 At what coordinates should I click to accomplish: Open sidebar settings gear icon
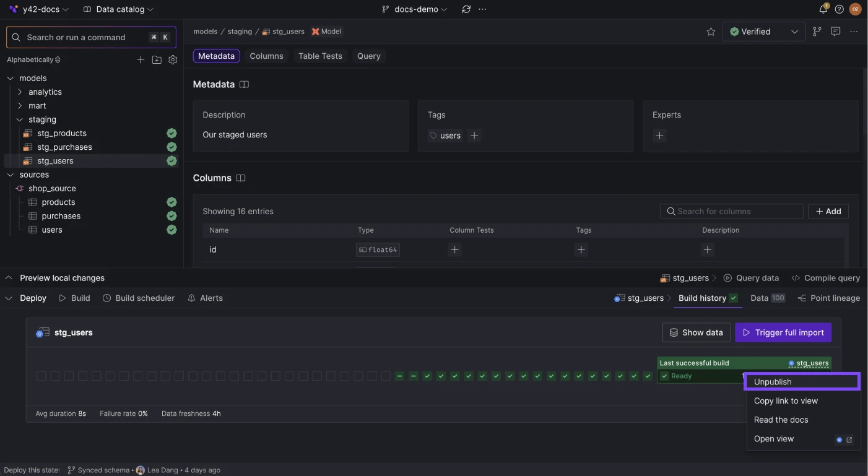pyautogui.click(x=173, y=60)
